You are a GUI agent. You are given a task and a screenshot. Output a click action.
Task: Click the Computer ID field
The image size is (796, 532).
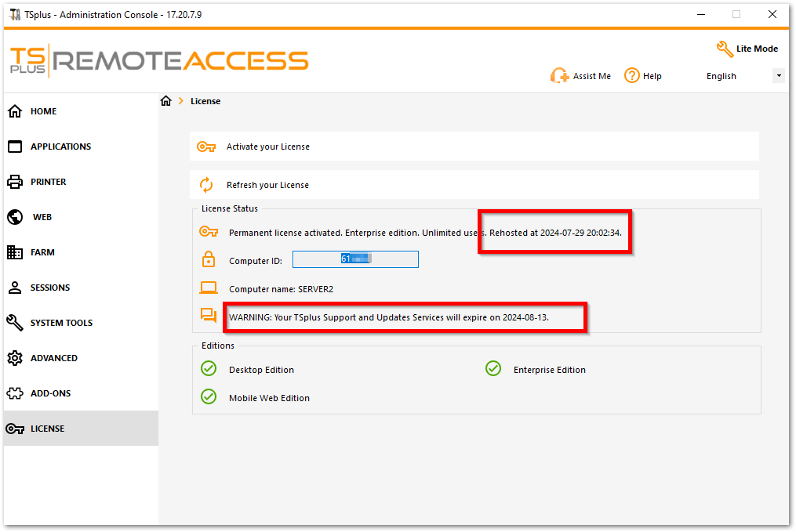(355, 259)
